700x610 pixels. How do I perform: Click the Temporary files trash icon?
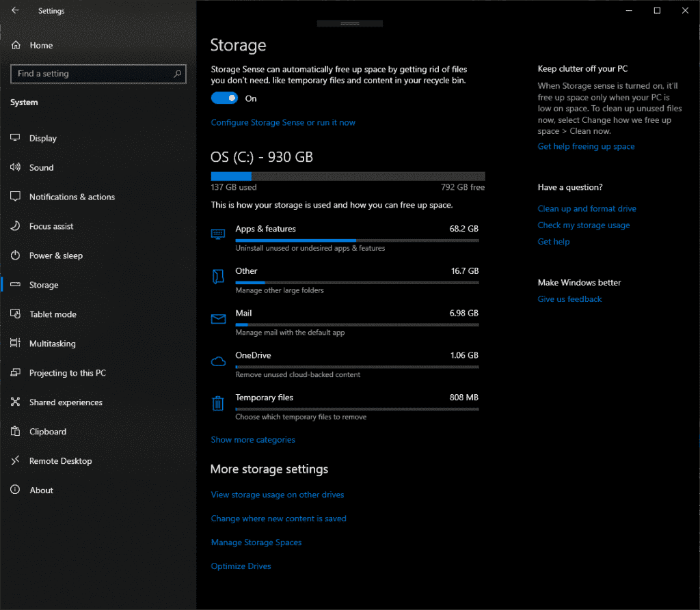point(218,403)
